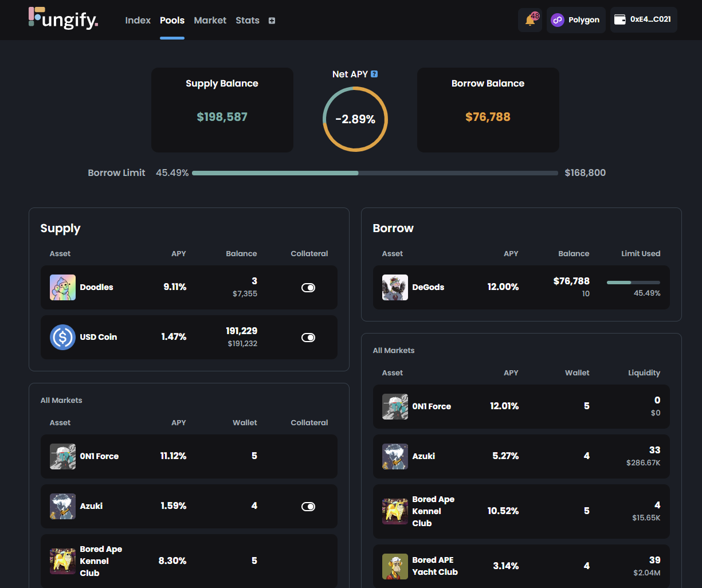Open the connected wallet address menu
This screenshot has height=588, width=702.
644,19
